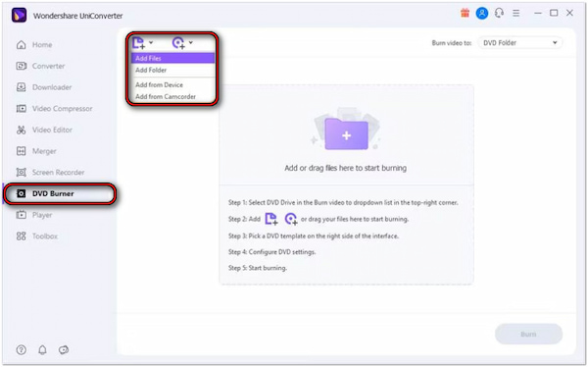The height and width of the screenshot is (367, 588).
Task: Click the load disc icon in Step 2
Action: click(291, 219)
